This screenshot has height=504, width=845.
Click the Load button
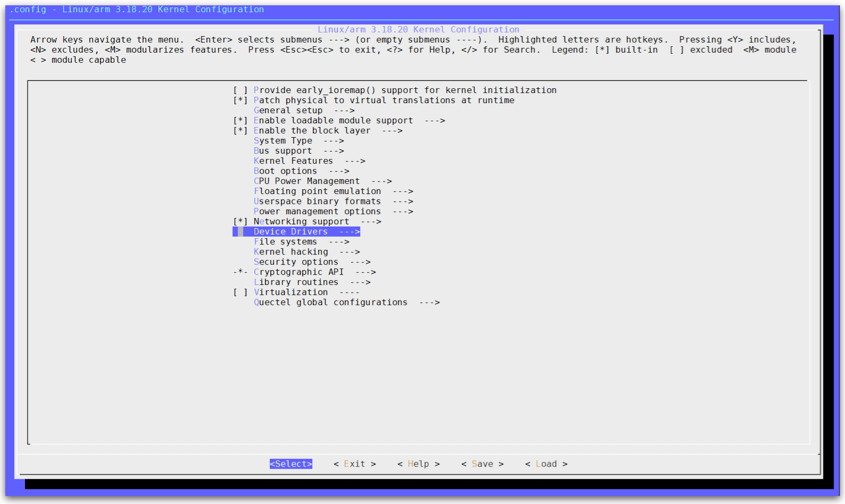(x=546, y=464)
